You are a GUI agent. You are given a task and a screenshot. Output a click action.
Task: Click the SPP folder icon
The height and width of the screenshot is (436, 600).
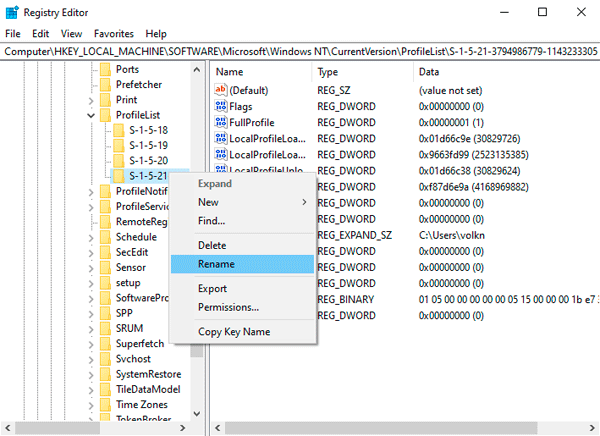[105, 313]
